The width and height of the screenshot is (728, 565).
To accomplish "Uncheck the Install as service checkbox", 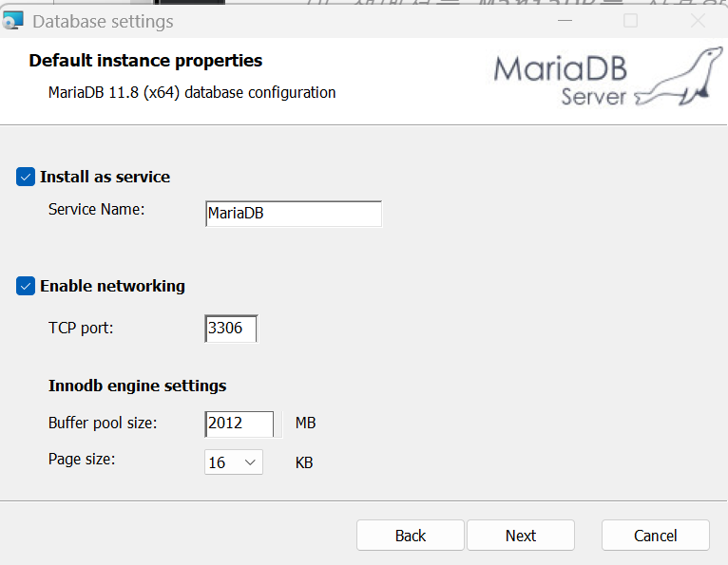I will 26,177.
